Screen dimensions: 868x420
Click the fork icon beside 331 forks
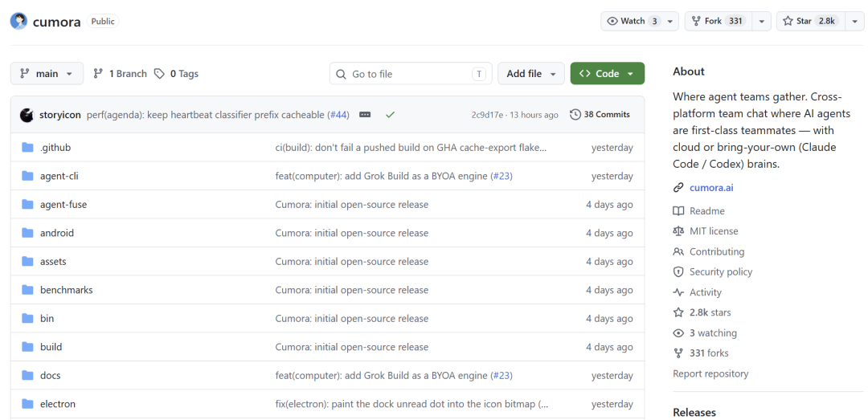[x=678, y=353]
